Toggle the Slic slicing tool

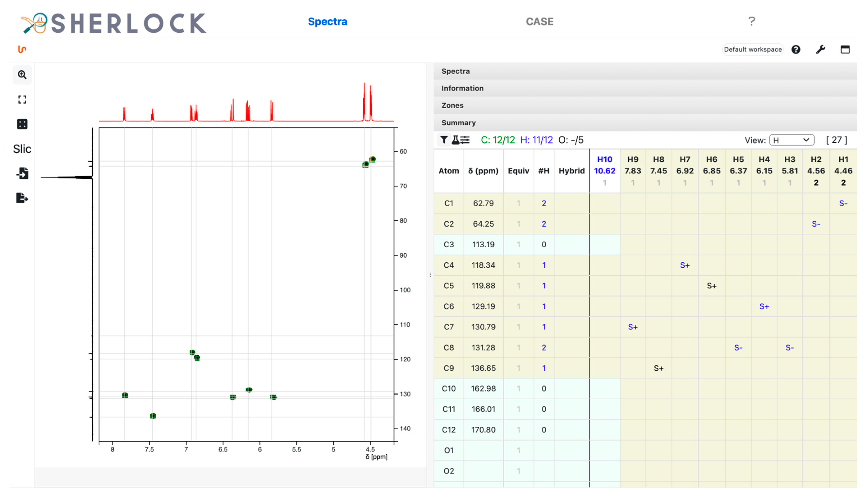click(x=22, y=149)
